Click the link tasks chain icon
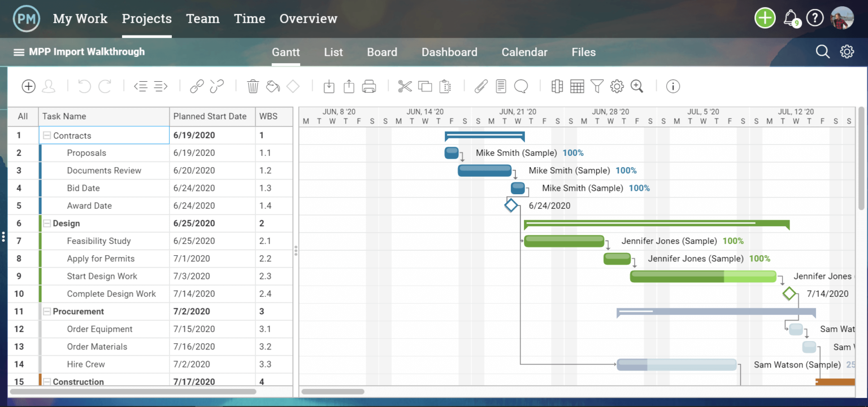Screen dimensions: 868x407 [197, 86]
